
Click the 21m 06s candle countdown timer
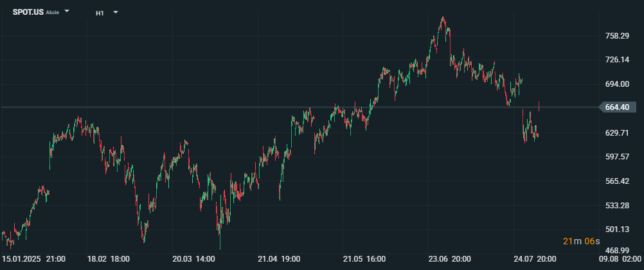click(x=581, y=241)
